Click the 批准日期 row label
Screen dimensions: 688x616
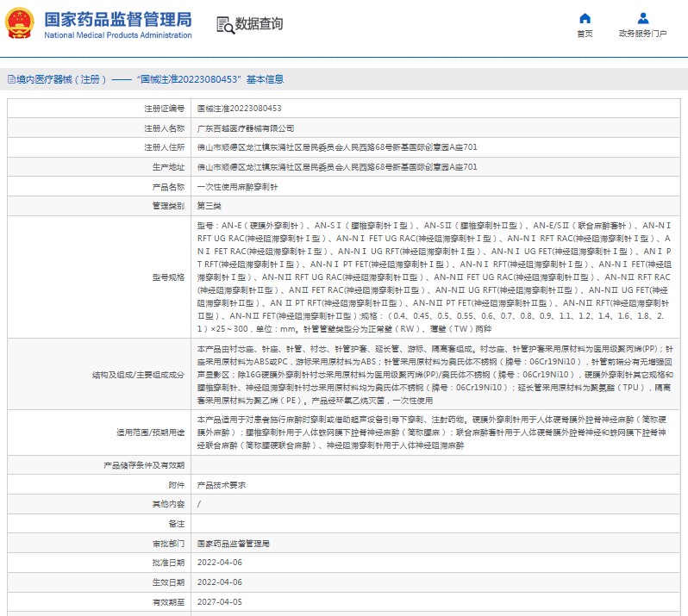[x=168, y=563]
